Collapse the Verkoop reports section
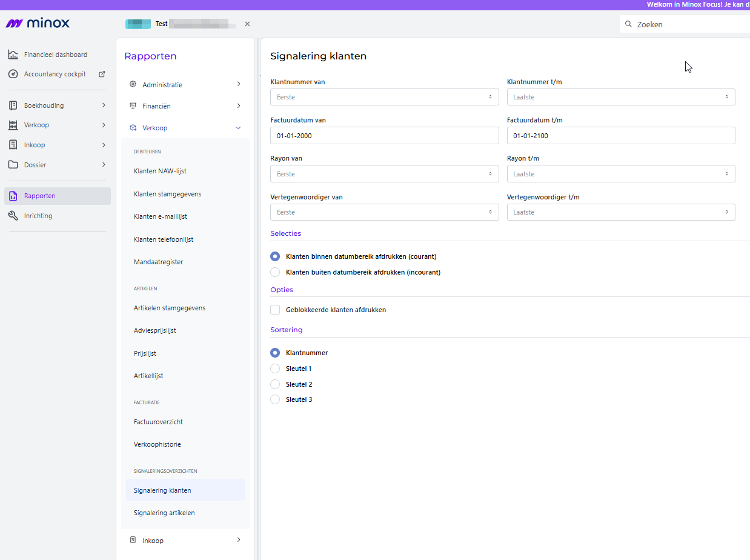 tap(238, 128)
